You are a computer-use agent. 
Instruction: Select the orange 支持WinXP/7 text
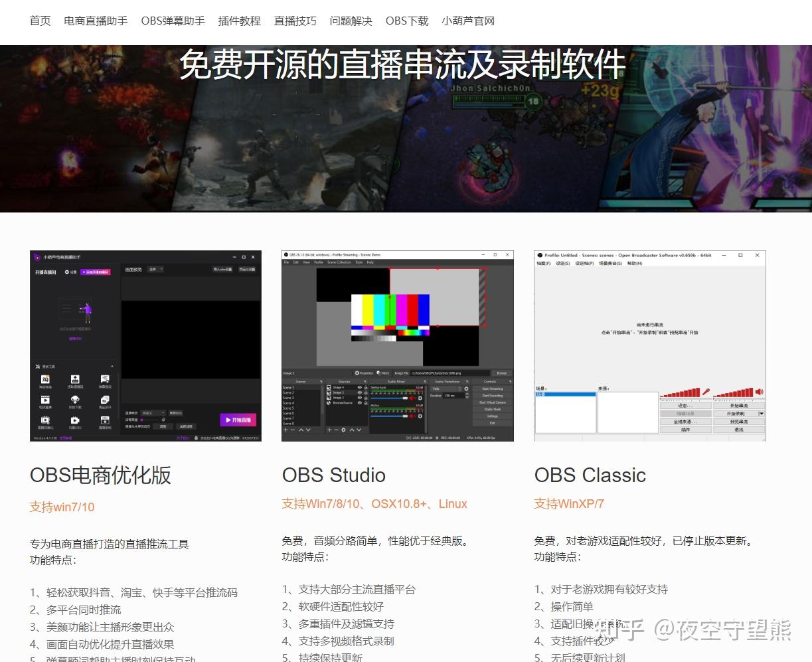(x=569, y=504)
